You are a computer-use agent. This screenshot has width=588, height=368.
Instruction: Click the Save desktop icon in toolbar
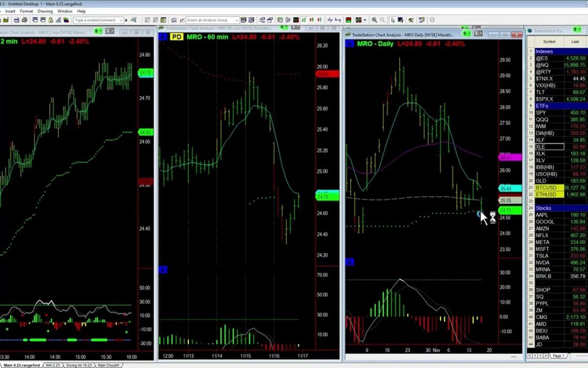[x=16, y=20]
